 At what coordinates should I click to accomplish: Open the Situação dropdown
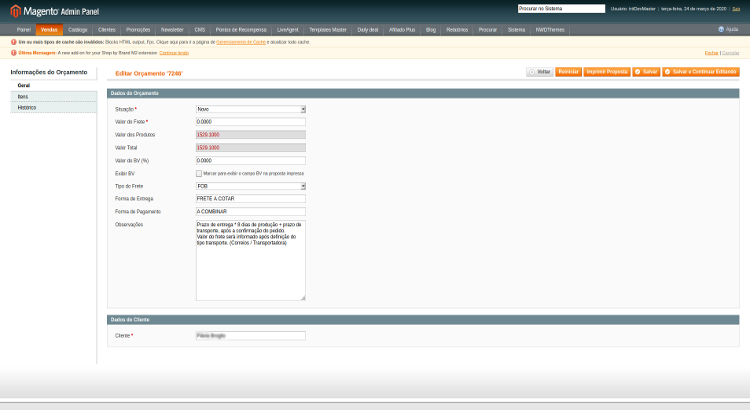pyautogui.click(x=251, y=109)
